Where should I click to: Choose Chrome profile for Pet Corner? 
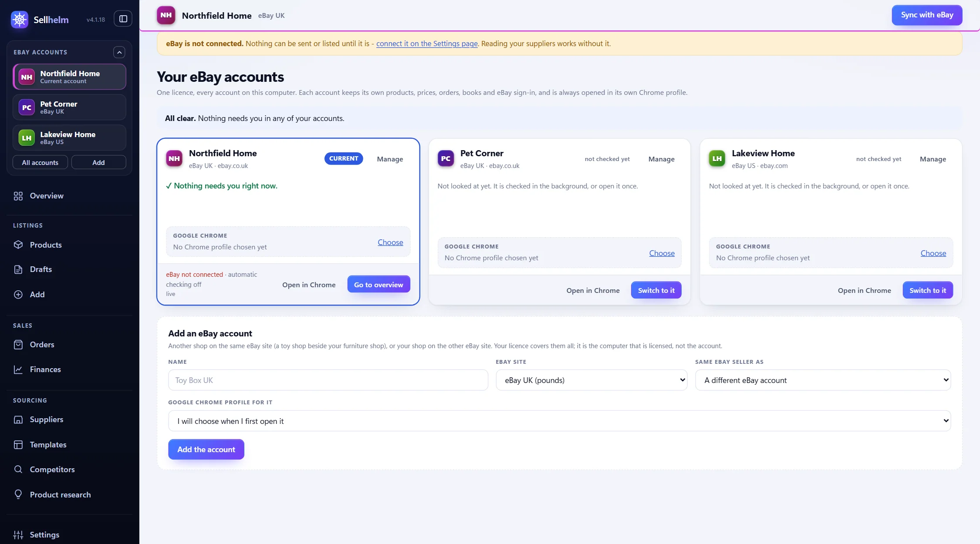point(662,253)
